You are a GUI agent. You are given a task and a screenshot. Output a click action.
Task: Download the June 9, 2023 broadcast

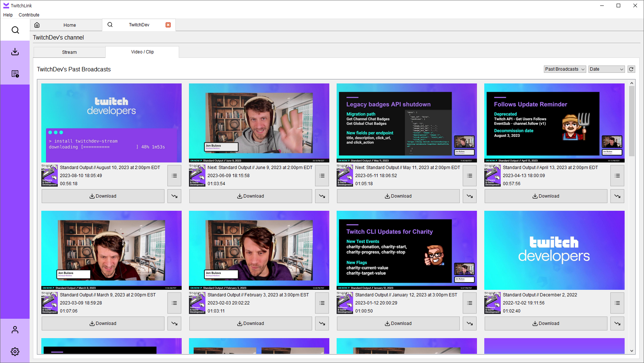click(x=251, y=196)
